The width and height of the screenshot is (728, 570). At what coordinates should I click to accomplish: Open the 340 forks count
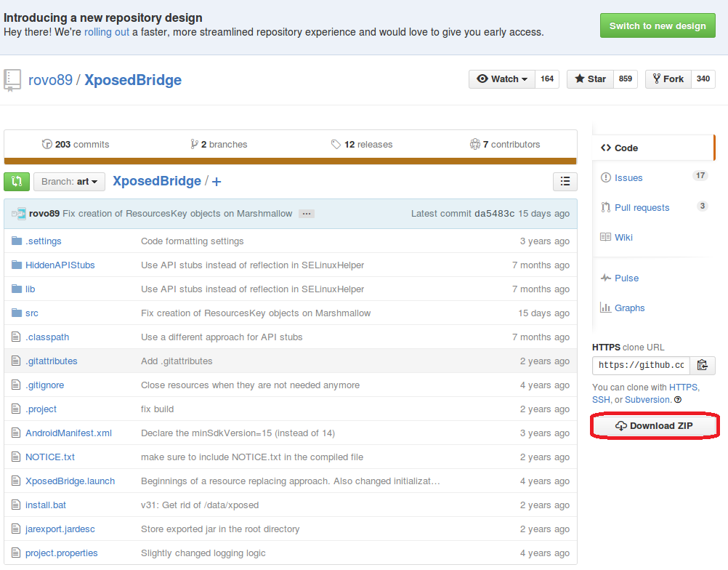coord(703,79)
